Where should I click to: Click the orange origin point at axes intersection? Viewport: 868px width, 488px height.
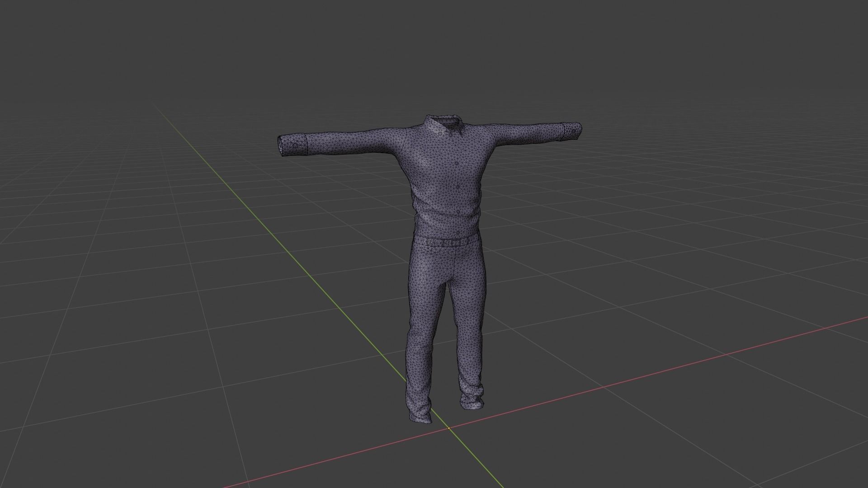coord(449,428)
